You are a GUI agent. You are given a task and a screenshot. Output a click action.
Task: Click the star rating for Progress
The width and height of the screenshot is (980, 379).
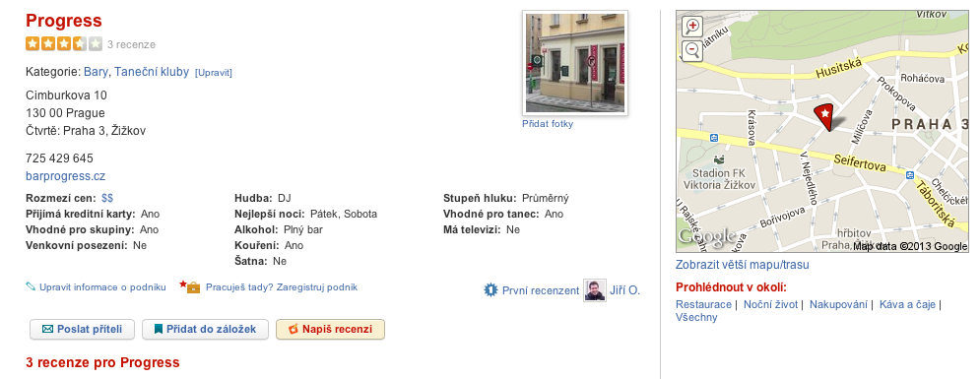[x=64, y=44]
